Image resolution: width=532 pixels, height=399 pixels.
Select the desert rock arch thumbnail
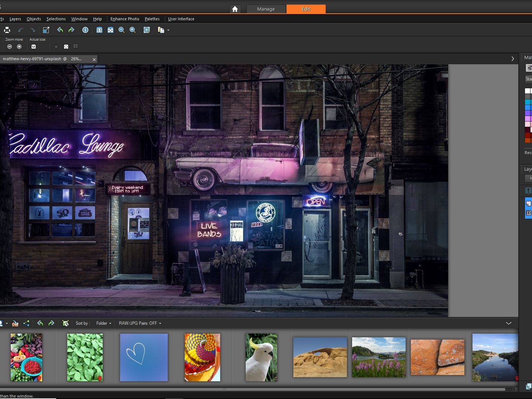tap(320, 357)
